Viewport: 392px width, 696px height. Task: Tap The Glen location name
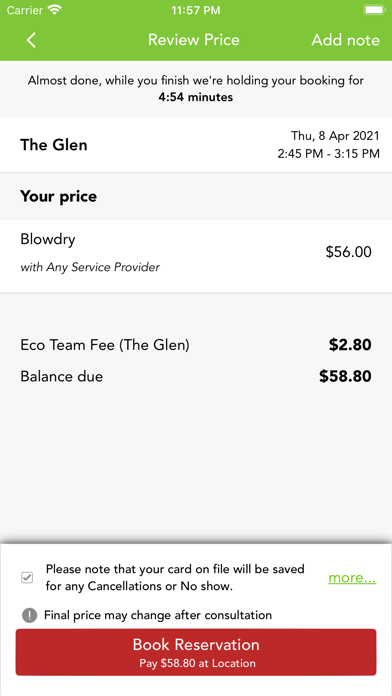(x=54, y=145)
